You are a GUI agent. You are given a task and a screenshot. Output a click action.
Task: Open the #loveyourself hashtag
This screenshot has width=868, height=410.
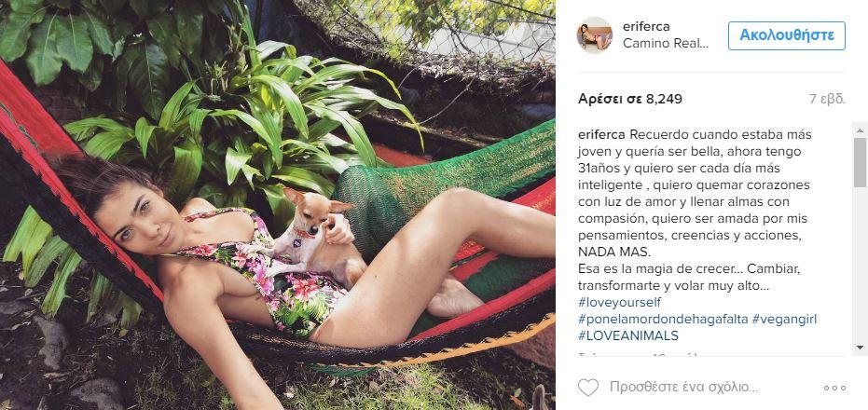point(620,302)
